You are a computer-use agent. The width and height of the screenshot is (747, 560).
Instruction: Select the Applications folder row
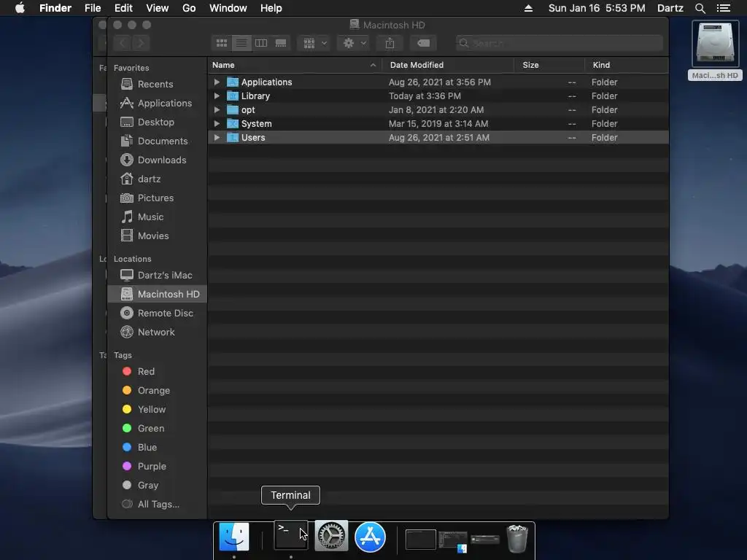(x=438, y=82)
